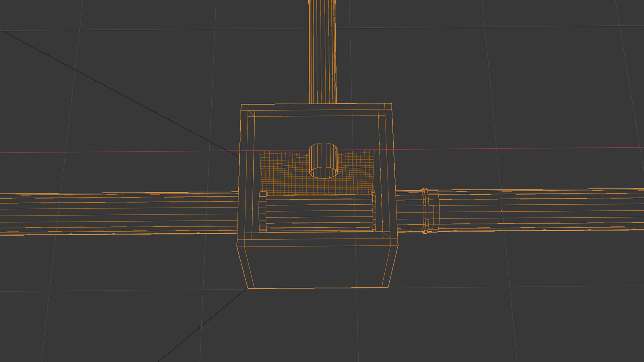Select the horizontal pipe left of the box
Image resolution: width=644 pixels, height=362 pixels.
(x=121, y=213)
